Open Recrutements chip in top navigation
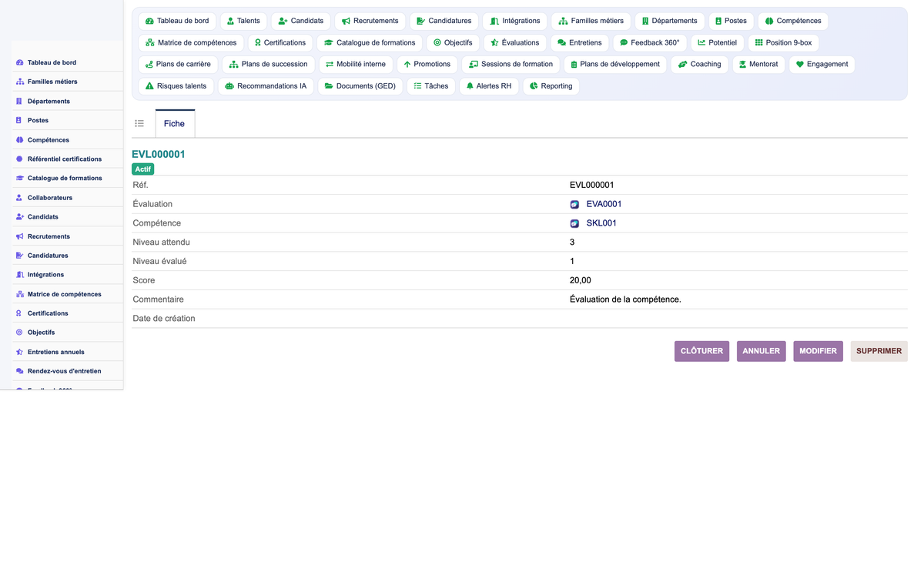This screenshot has height=572, width=924. point(370,21)
